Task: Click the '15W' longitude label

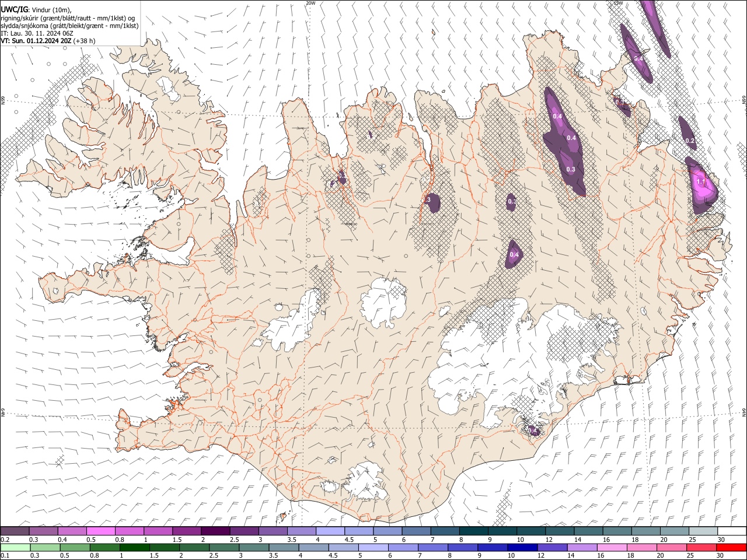Action: [x=618, y=3]
